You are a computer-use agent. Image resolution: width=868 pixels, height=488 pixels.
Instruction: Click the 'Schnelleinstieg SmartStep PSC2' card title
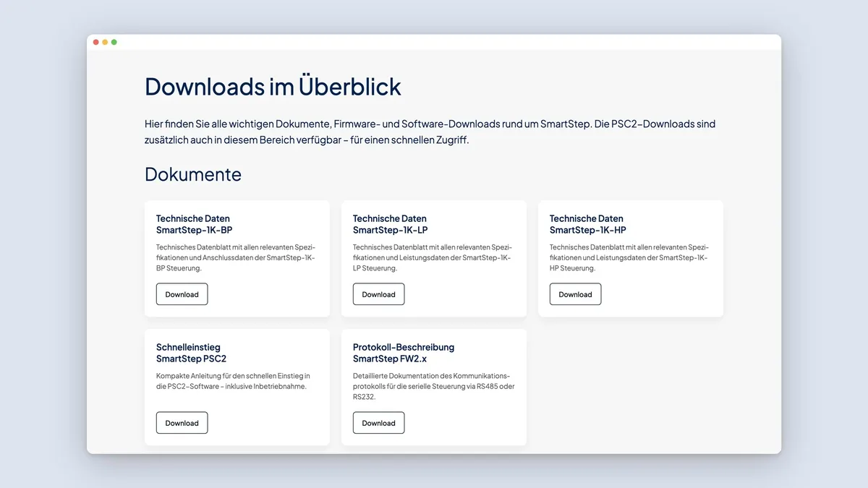pos(192,353)
